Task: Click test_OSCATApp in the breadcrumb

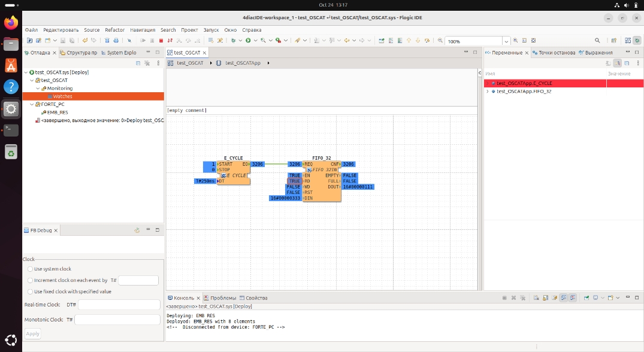Action: click(x=242, y=63)
